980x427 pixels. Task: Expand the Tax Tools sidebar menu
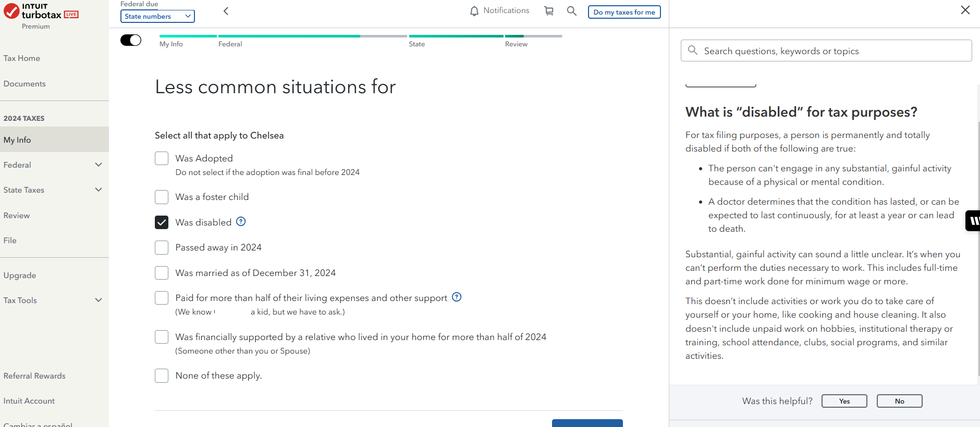(99, 300)
